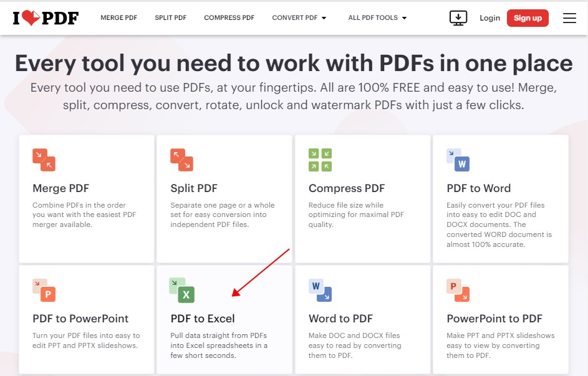Image resolution: width=588 pixels, height=376 pixels.
Task: Click the Word to PDF icon
Action: (320, 290)
